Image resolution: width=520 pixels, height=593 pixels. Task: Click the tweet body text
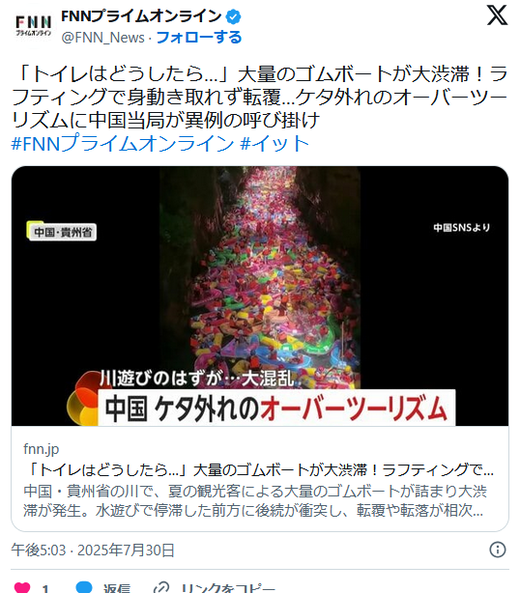click(x=260, y=97)
